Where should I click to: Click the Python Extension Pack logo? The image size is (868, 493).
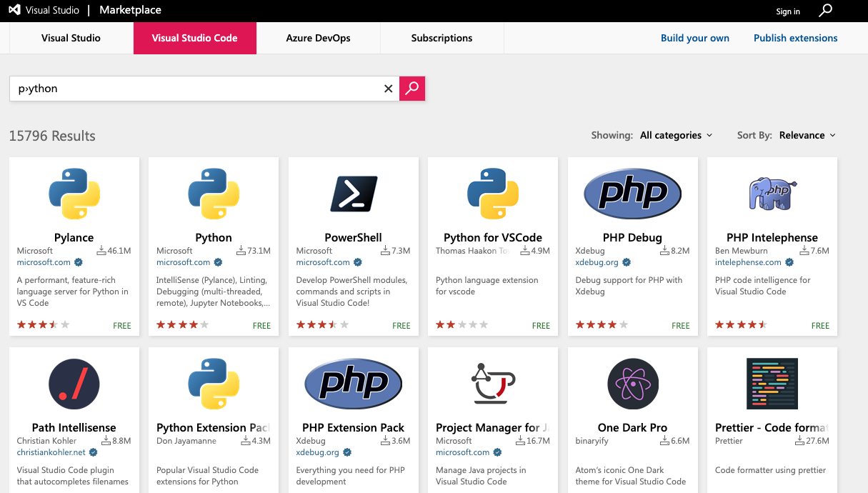(x=214, y=384)
